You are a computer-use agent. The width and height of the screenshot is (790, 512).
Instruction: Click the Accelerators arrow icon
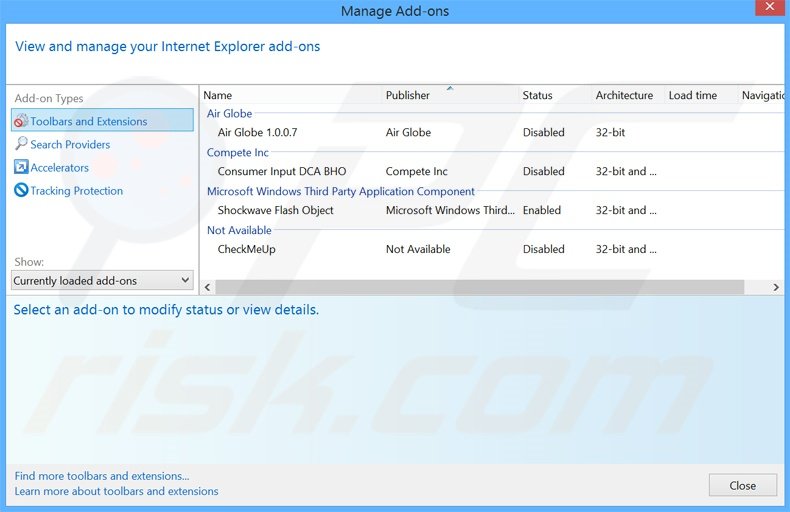21,167
